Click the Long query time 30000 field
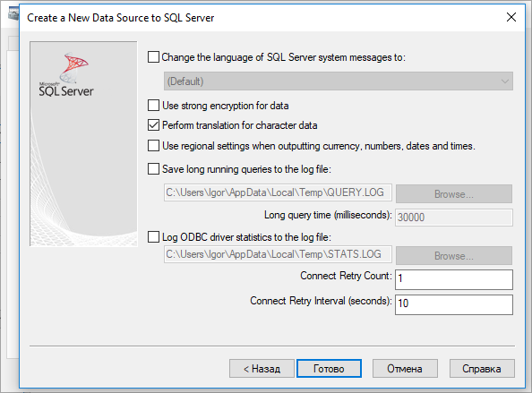Viewport: 532px width, 393px height. 454,218
